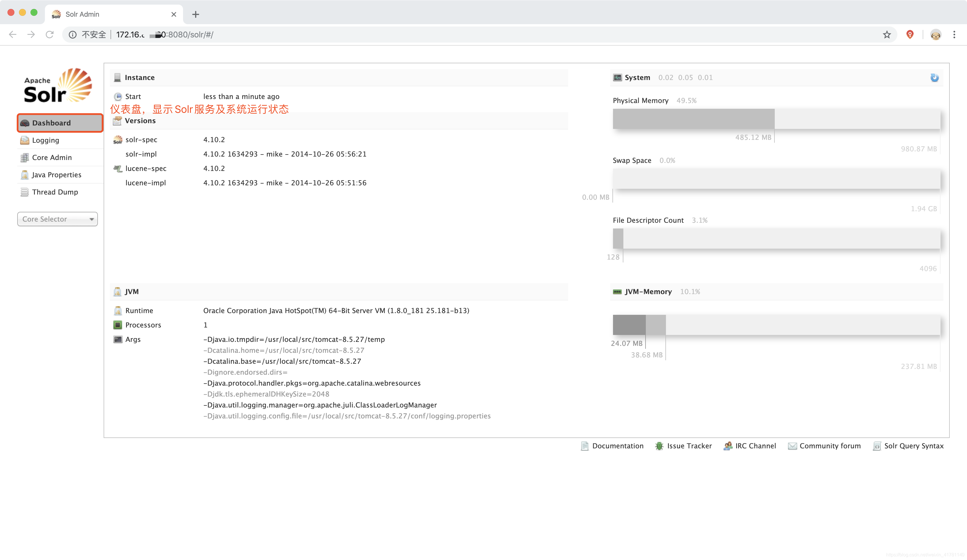Click the solr-impl version value text
The image size is (967, 560).
pos(285,154)
